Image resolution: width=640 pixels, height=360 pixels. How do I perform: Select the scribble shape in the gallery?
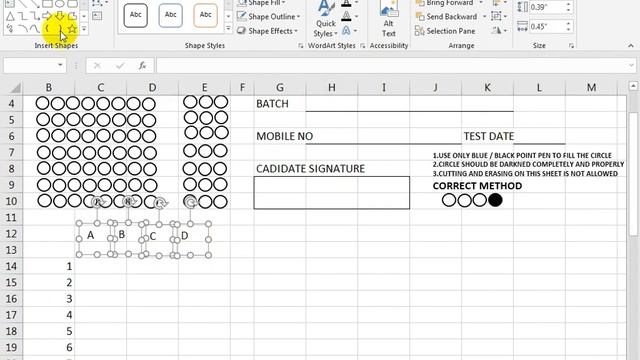[11, 29]
